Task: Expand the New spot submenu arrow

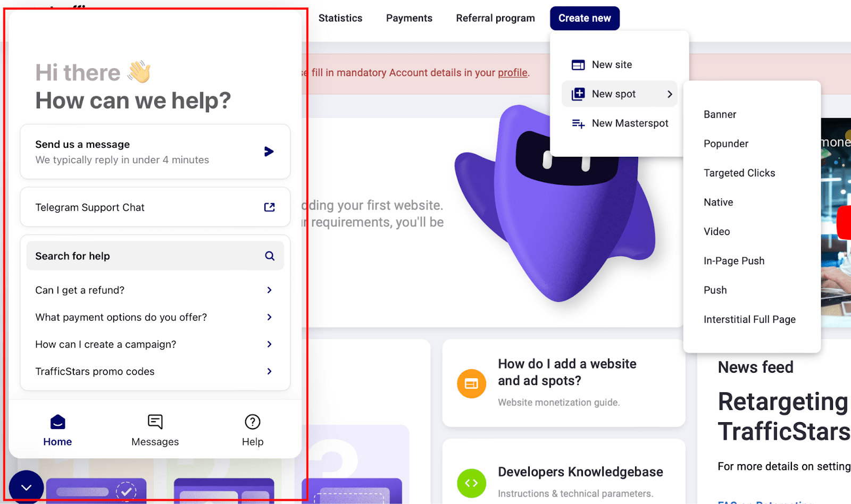Action: [x=670, y=94]
